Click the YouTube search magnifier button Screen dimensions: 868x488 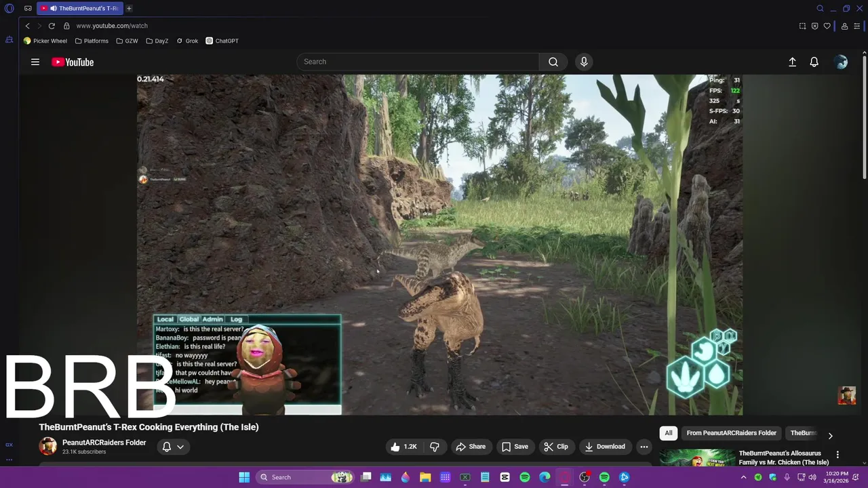tap(553, 62)
